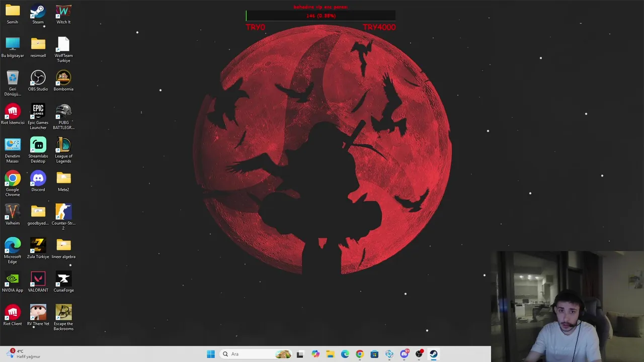Open Microsoft Edge desktop shortcut
This screenshot has width=644, height=362.
tap(13, 250)
